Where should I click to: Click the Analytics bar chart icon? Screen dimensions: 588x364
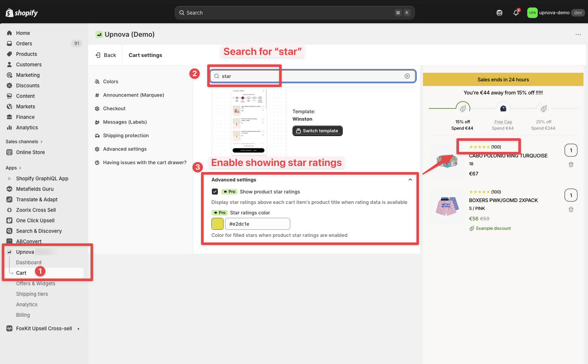[x=9, y=127]
